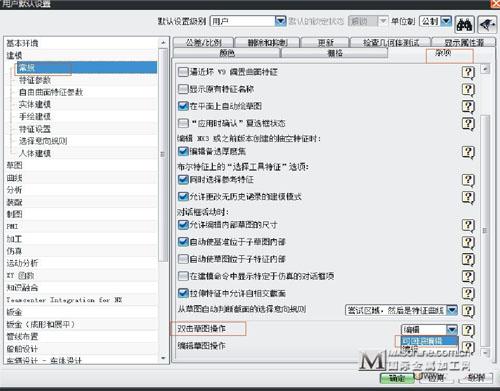Open help for 同时选择参考特征

click(468, 180)
